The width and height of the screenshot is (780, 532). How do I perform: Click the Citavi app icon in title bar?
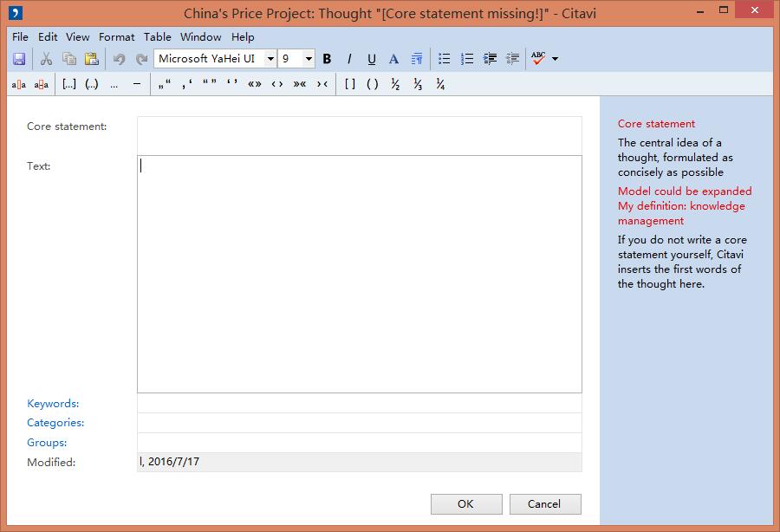(x=16, y=13)
